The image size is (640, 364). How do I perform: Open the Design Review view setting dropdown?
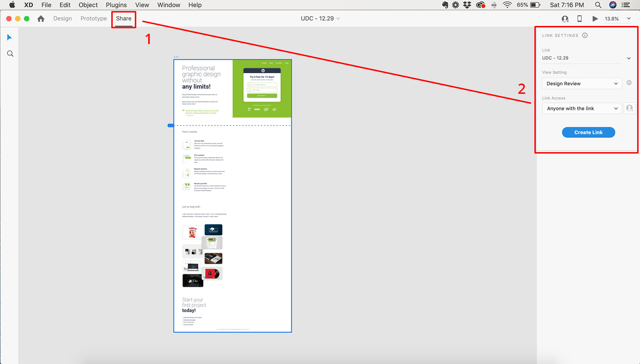582,84
